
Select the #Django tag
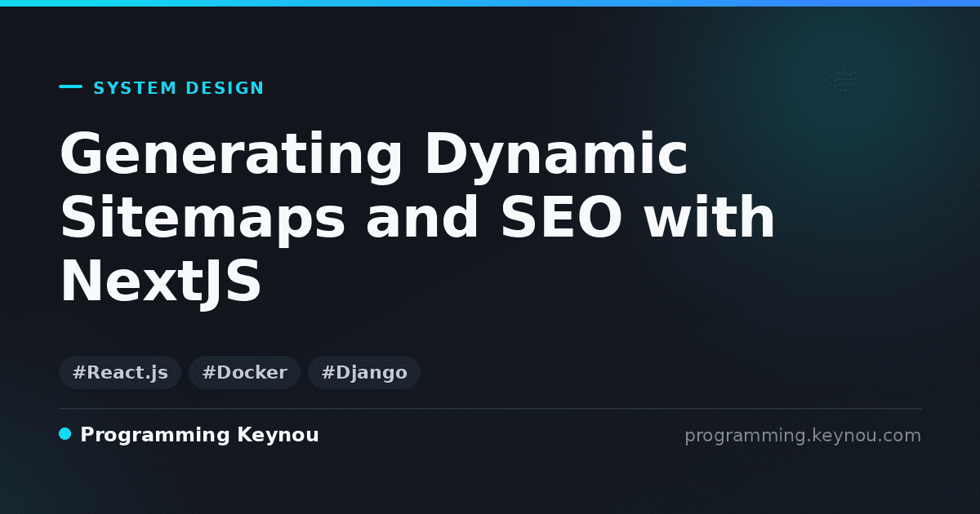(x=364, y=373)
